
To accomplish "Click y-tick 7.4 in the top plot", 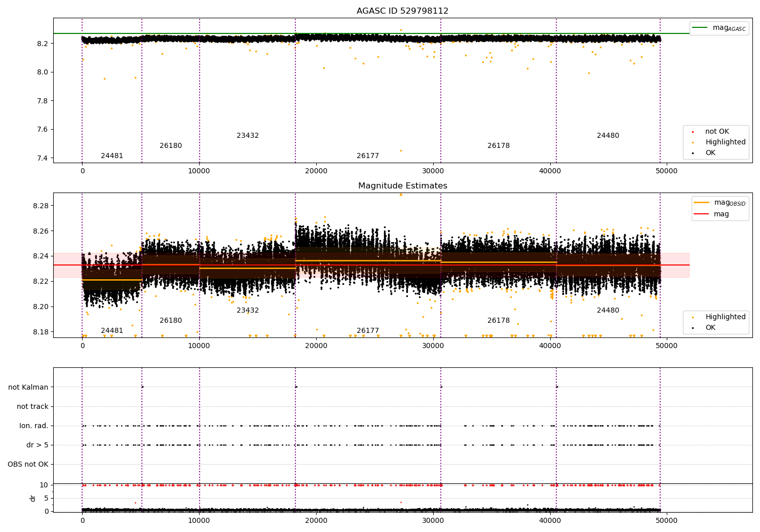I will coord(43,159).
